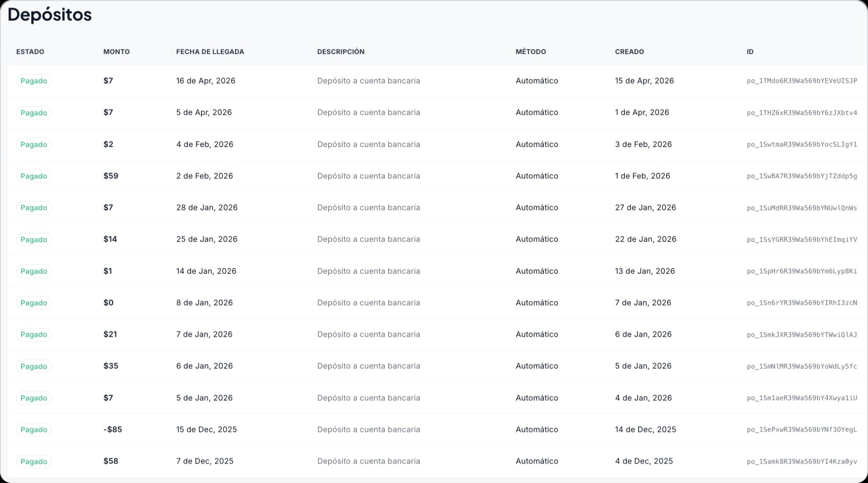
Task: Select the $21 amount cell
Action: 110,334
